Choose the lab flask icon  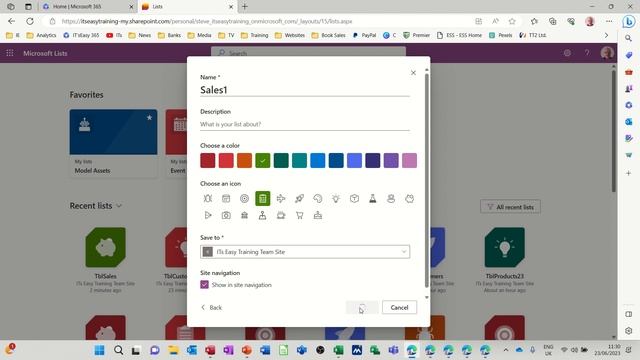point(373,199)
